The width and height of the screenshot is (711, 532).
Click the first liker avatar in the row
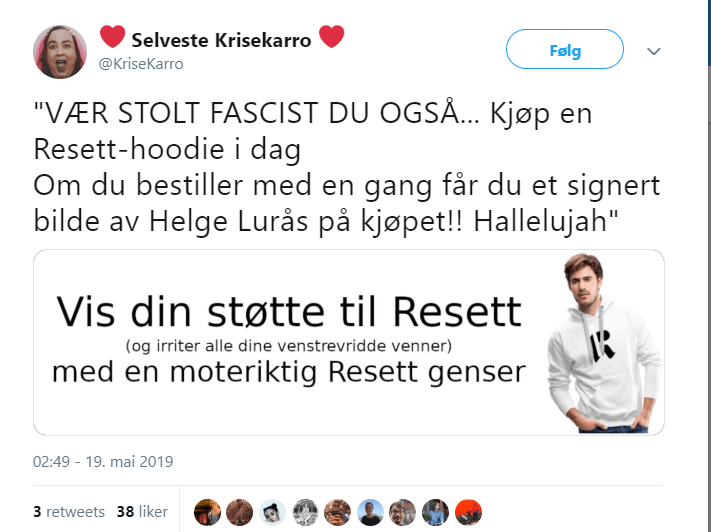tap(207, 512)
